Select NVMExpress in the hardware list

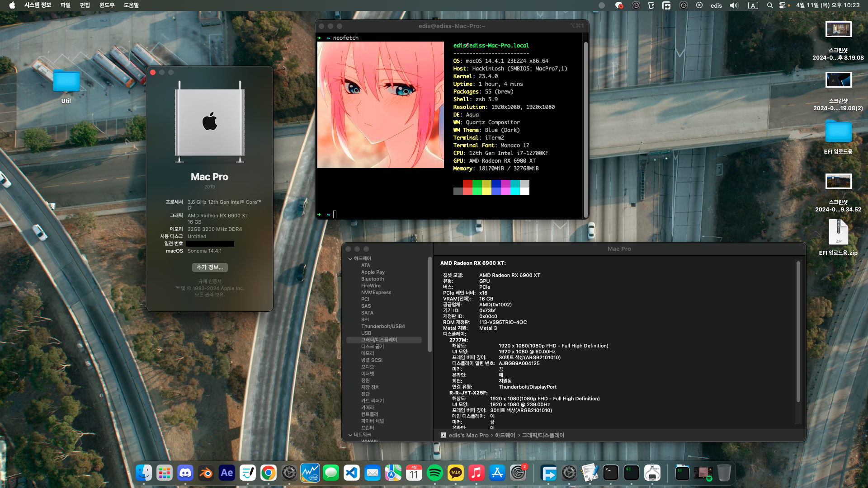(376, 293)
